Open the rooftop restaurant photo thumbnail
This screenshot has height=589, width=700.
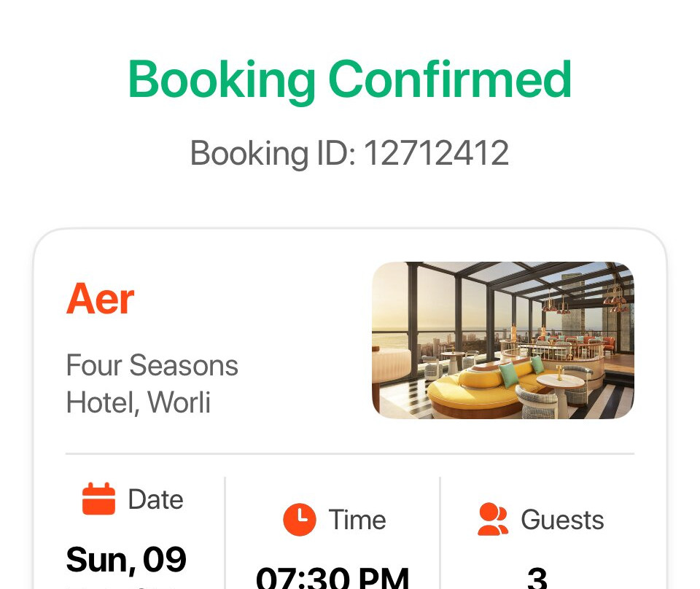[502, 340]
